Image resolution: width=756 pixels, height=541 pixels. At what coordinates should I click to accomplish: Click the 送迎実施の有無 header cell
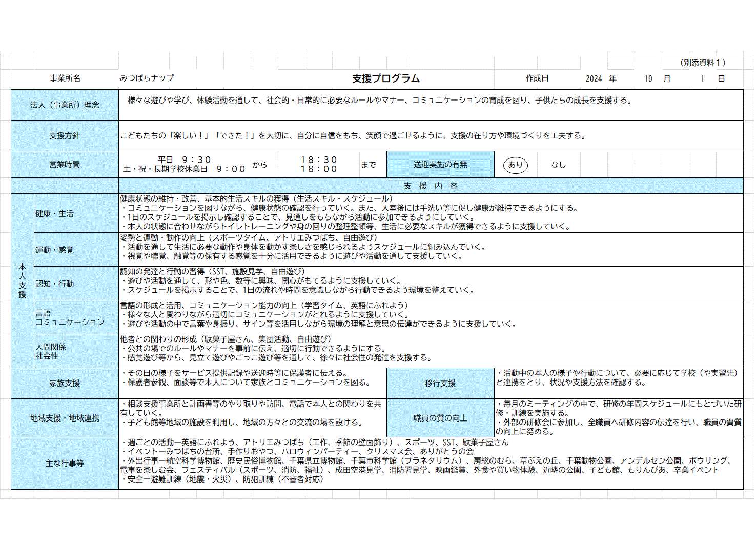point(440,165)
